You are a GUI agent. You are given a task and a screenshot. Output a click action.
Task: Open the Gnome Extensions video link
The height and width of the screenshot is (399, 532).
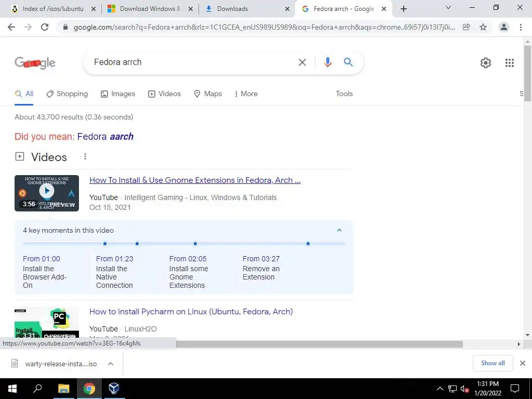(195, 180)
